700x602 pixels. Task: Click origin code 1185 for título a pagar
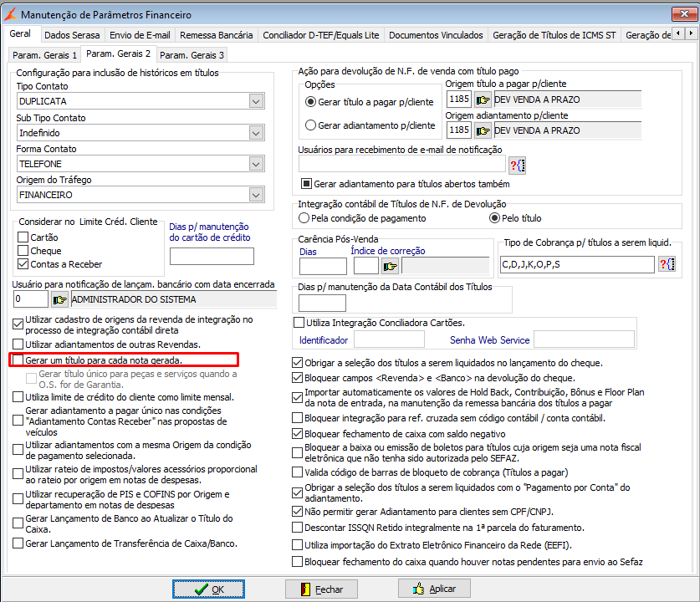pos(459,99)
